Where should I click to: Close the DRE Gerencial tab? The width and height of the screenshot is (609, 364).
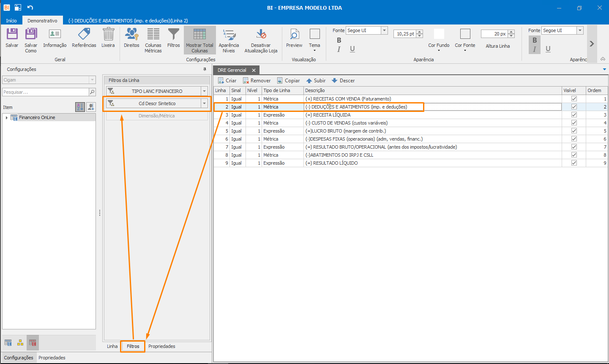click(254, 70)
